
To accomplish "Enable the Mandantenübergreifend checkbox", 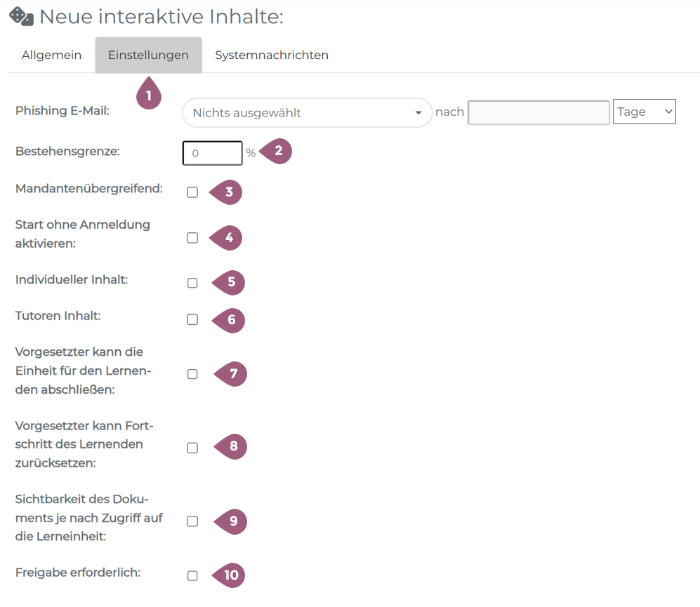I will click(x=192, y=192).
